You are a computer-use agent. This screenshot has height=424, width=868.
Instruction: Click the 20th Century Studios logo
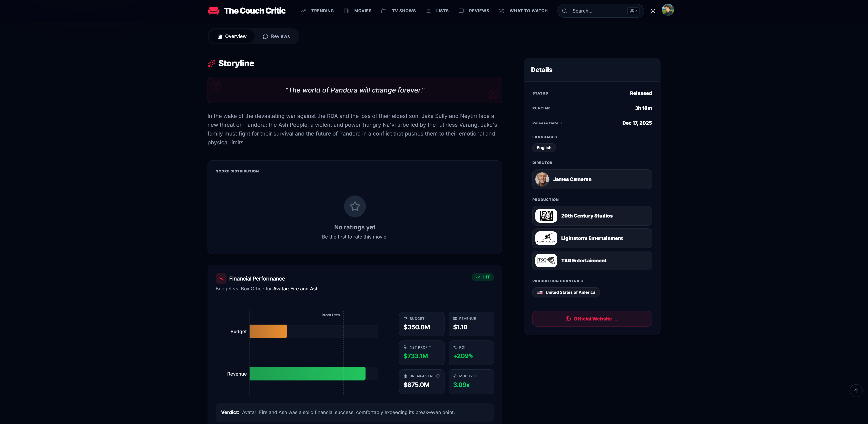(546, 216)
